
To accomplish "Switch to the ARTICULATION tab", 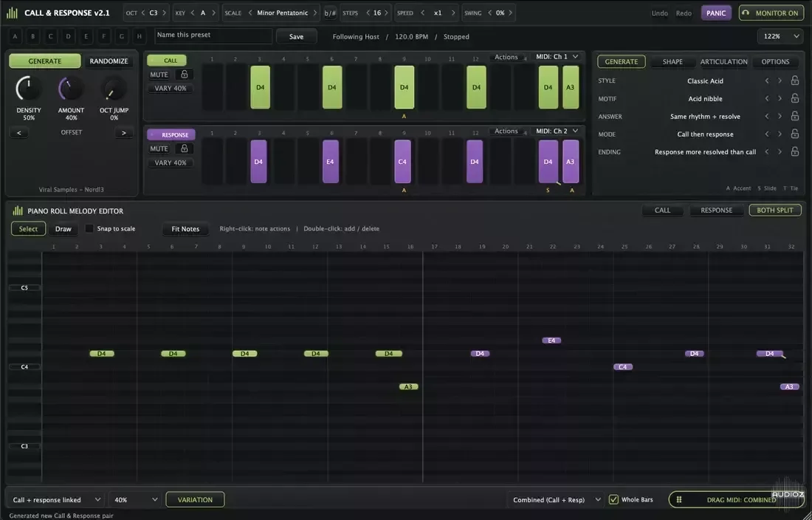I will click(724, 61).
